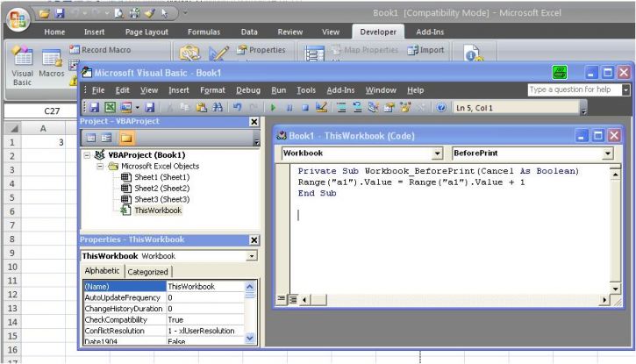Click the Undo icon in VBA toolbar
Screen dimensions: 636x364
(x=237, y=107)
